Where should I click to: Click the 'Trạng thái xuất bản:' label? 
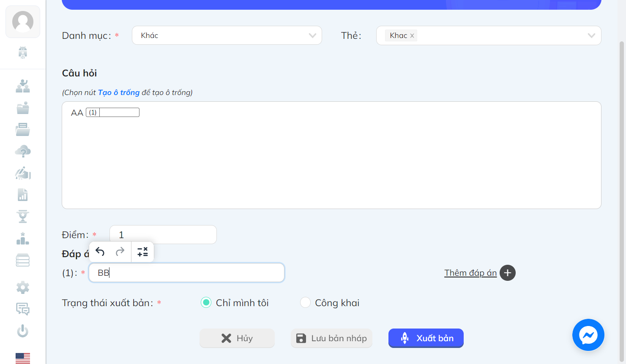(107, 303)
